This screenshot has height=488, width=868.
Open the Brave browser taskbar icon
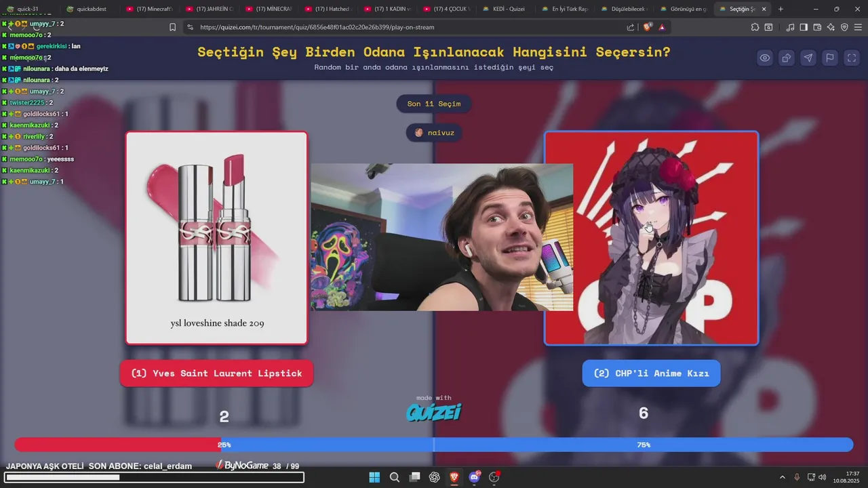pos(454,477)
